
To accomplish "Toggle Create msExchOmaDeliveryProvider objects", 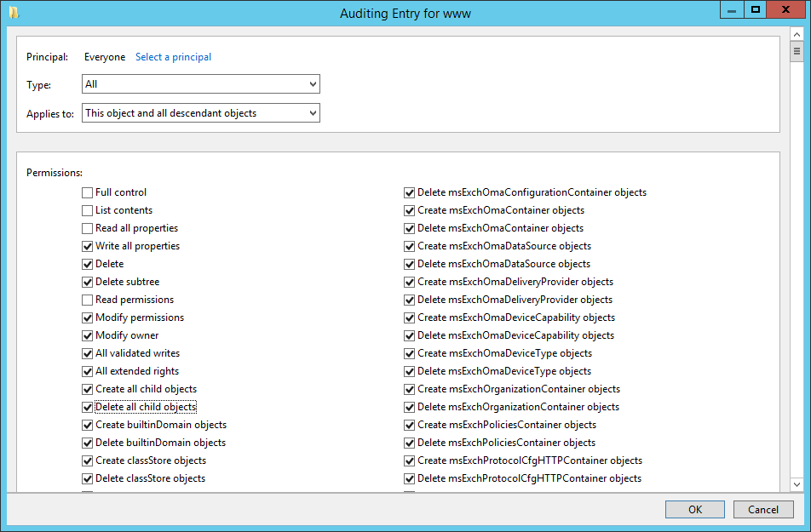I will point(409,283).
